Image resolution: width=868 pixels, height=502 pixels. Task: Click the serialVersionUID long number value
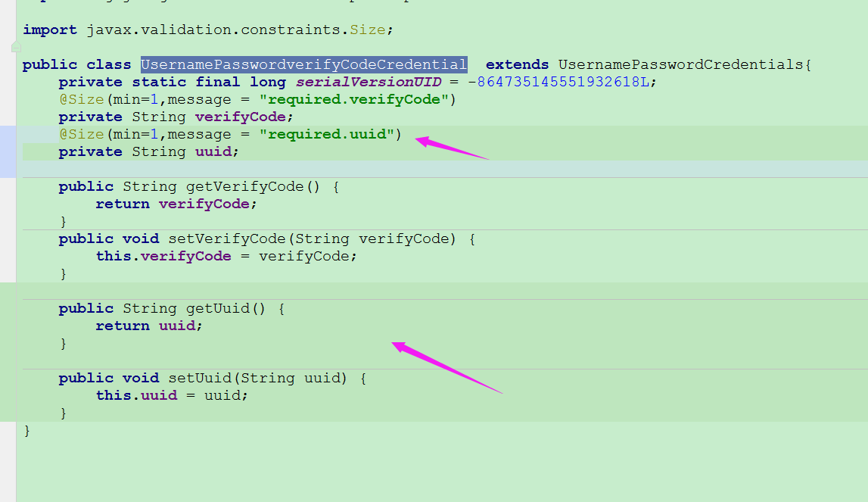(558, 83)
